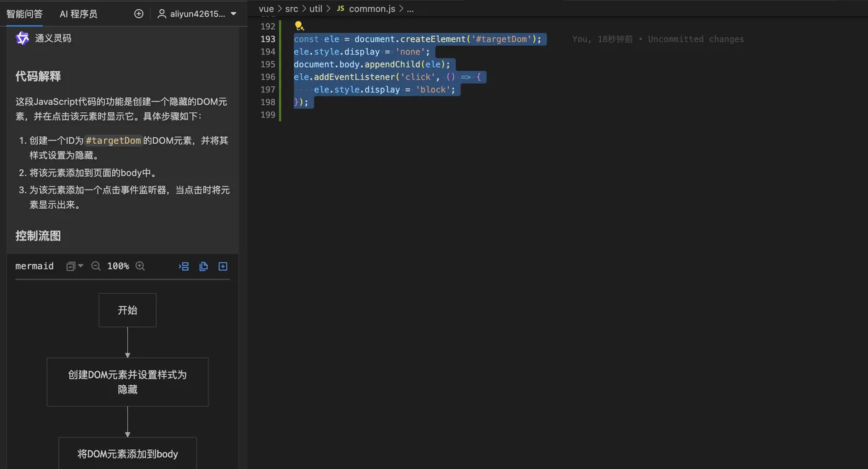Click the new chat plus icon
Screen dimensions: 868x469
(139, 14)
